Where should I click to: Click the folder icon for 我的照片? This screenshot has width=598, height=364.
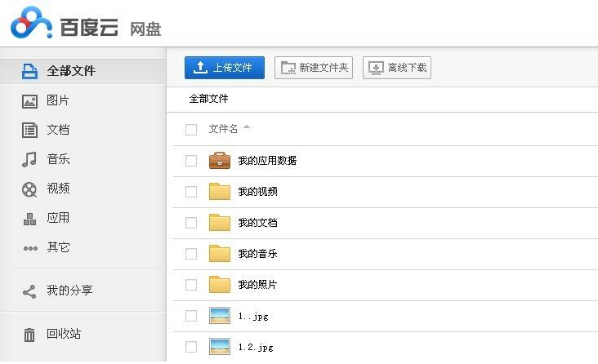click(x=220, y=284)
